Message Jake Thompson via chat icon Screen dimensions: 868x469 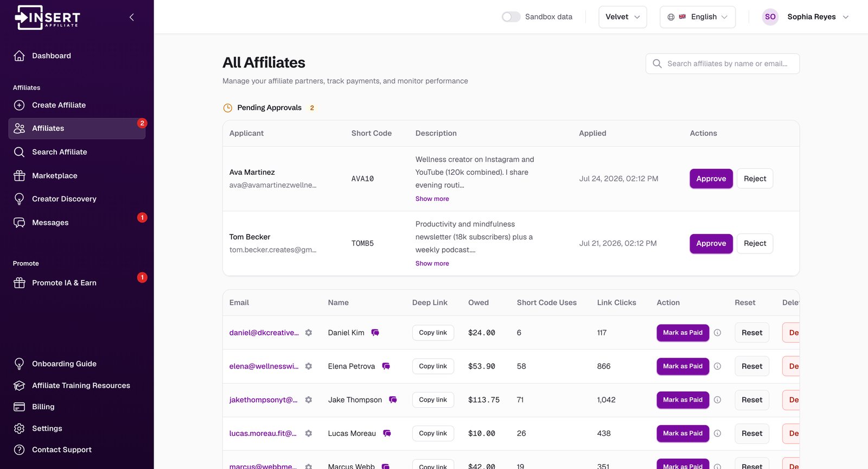tap(393, 400)
